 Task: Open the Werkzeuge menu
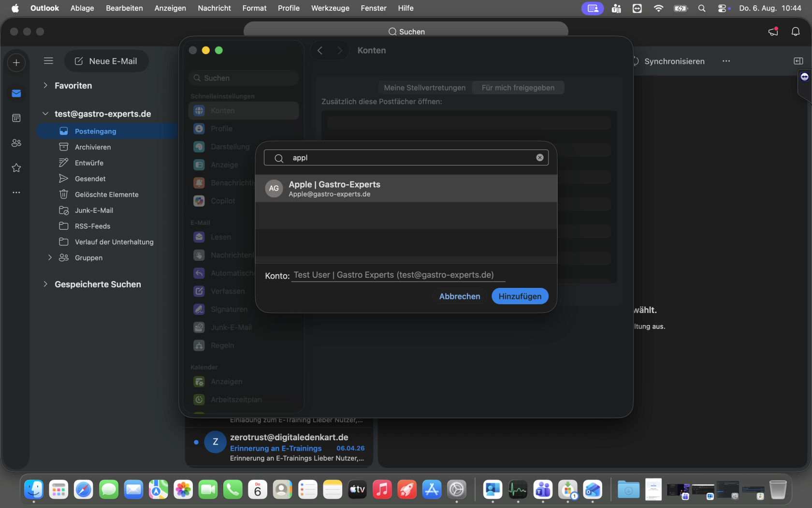click(x=330, y=8)
